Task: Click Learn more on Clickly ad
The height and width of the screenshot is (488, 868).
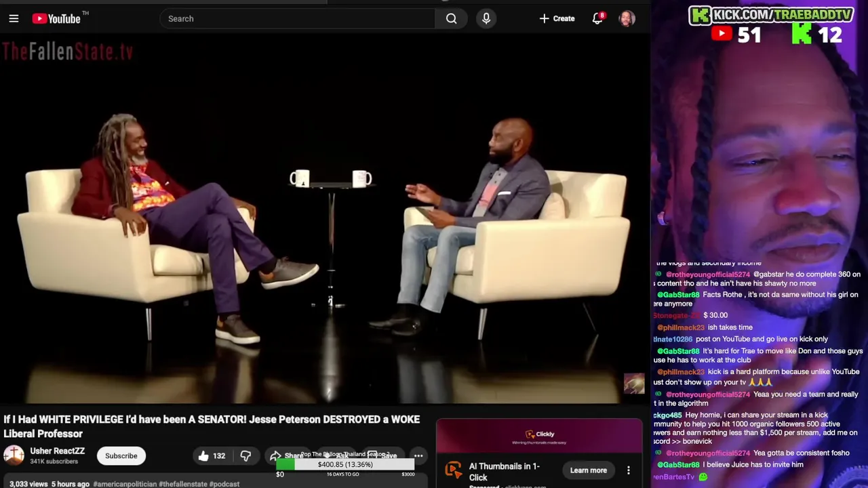Action: coord(588,470)
